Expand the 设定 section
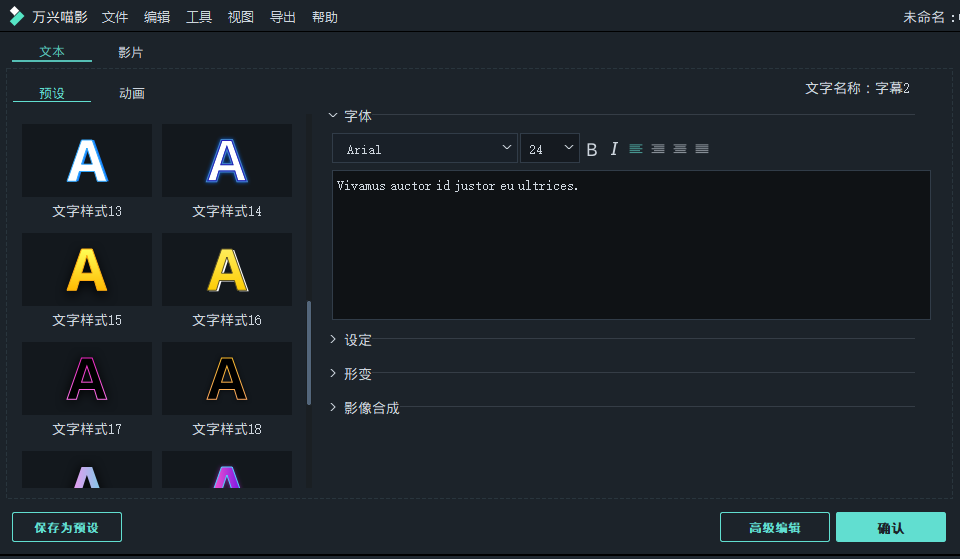This screenshot has height=559, width=960. 357,340
